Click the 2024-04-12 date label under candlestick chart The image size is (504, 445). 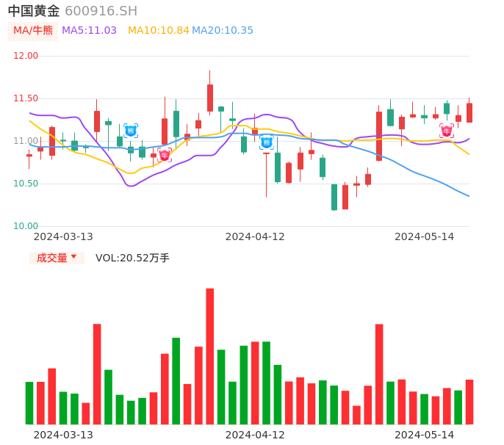255,236
